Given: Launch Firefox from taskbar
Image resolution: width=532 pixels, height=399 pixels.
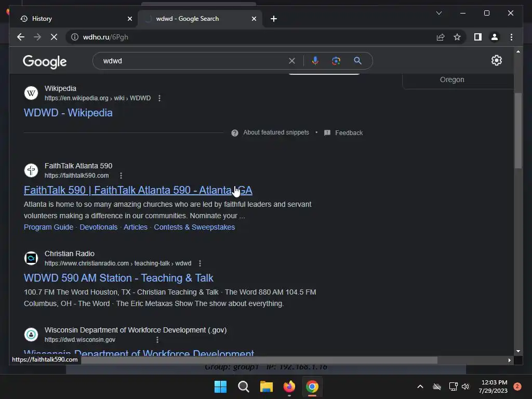Looking at the screenshot, I should pyautogui.click(x=289, y=387).
